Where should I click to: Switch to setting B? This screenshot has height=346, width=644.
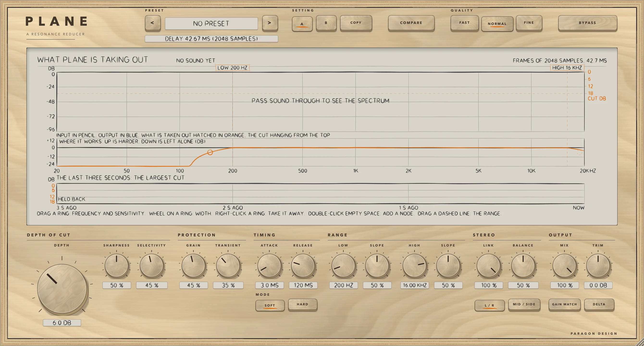tap(326, 23)
